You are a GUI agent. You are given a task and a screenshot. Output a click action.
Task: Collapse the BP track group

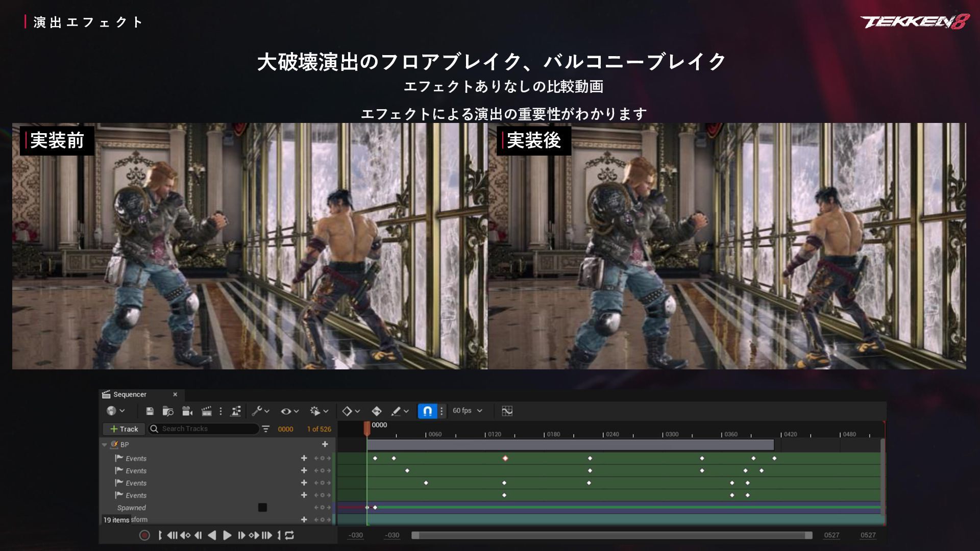point(105,445)
